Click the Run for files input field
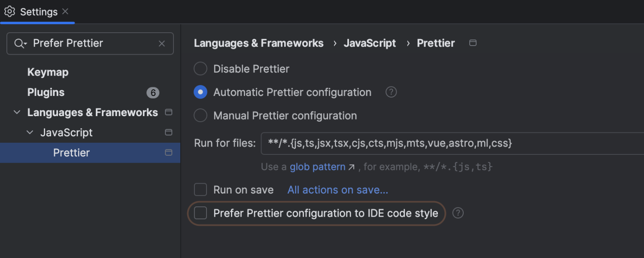The image size is (644, 258). [x=451, y=143]
